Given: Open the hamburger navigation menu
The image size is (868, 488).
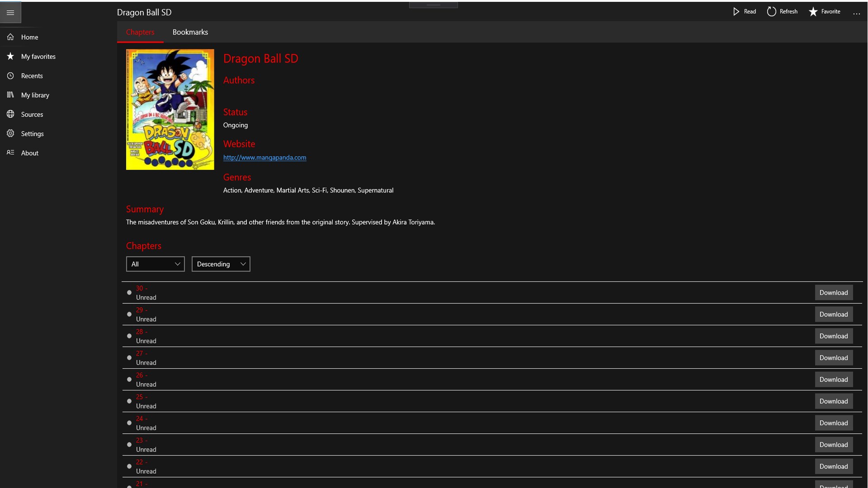Looking at the screenshot, I should (x=10, y=12).
